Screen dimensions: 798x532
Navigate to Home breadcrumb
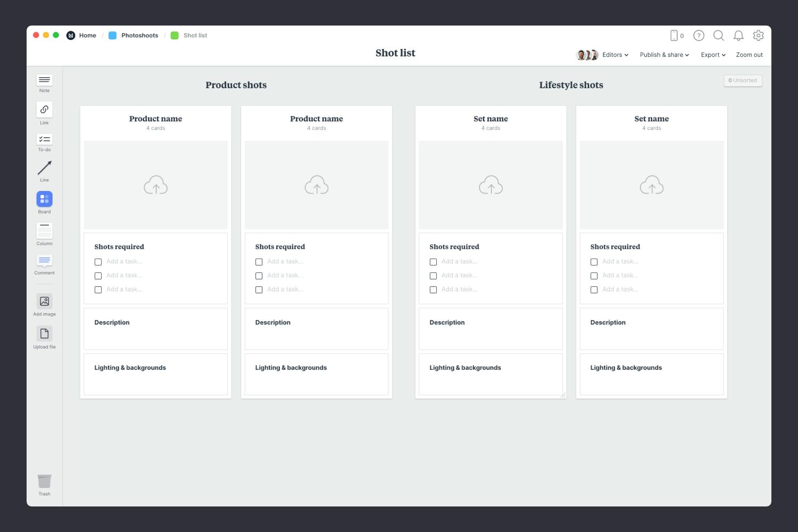(87, 36)
